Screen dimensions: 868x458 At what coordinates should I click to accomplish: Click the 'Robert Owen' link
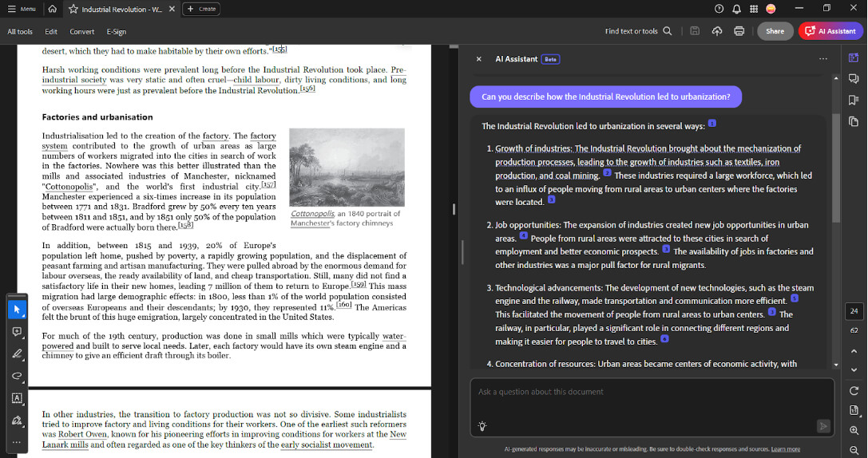[82, 434]
